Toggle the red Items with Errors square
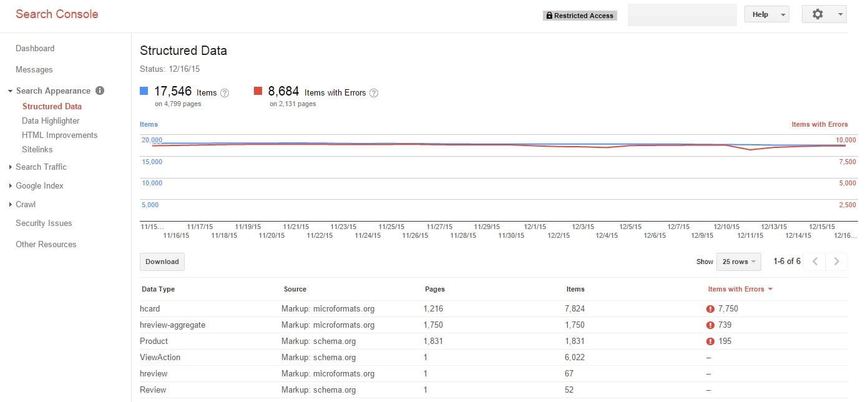The image size is (868, 402). click(x=258, y=91)
